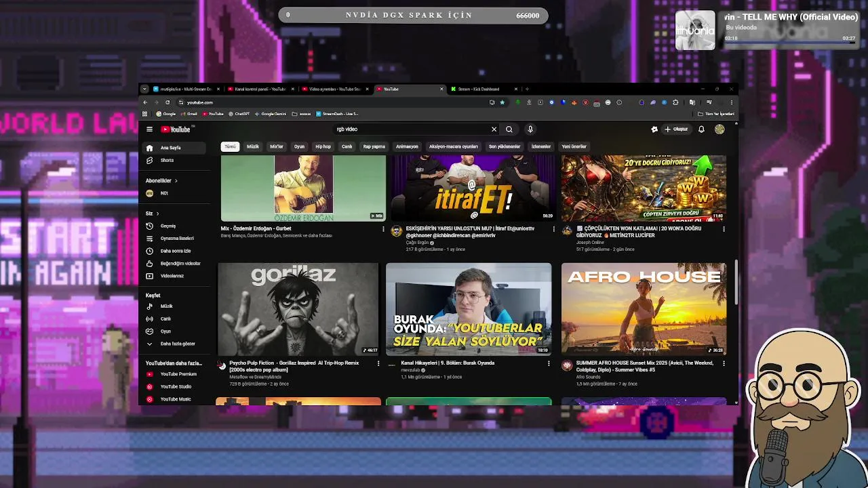
Task: Open Oyun under Keşfet
Action: pos(175,331)
